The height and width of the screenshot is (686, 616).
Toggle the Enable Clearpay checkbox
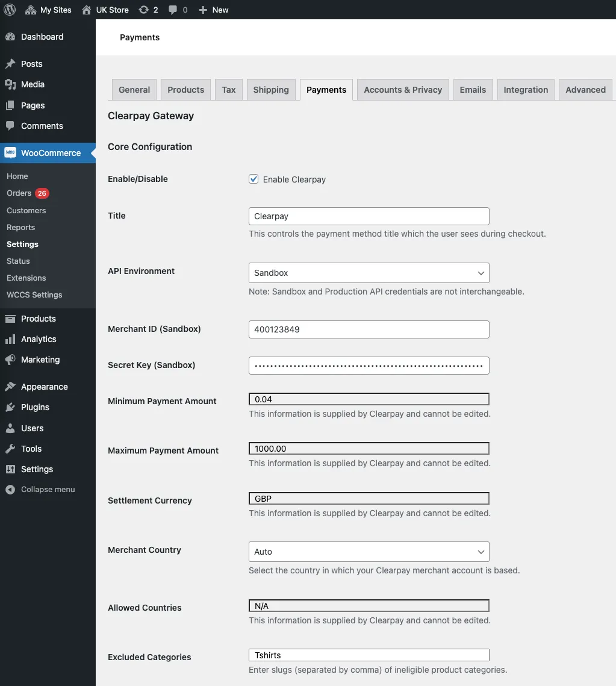pyautogui.click(x=254, y=179)
